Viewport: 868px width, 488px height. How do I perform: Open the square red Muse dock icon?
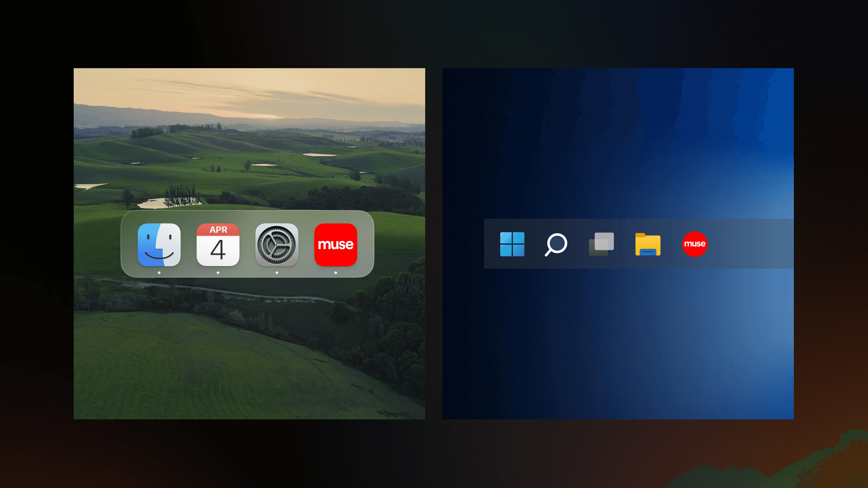pyautogui.click(x=336, y=244)
